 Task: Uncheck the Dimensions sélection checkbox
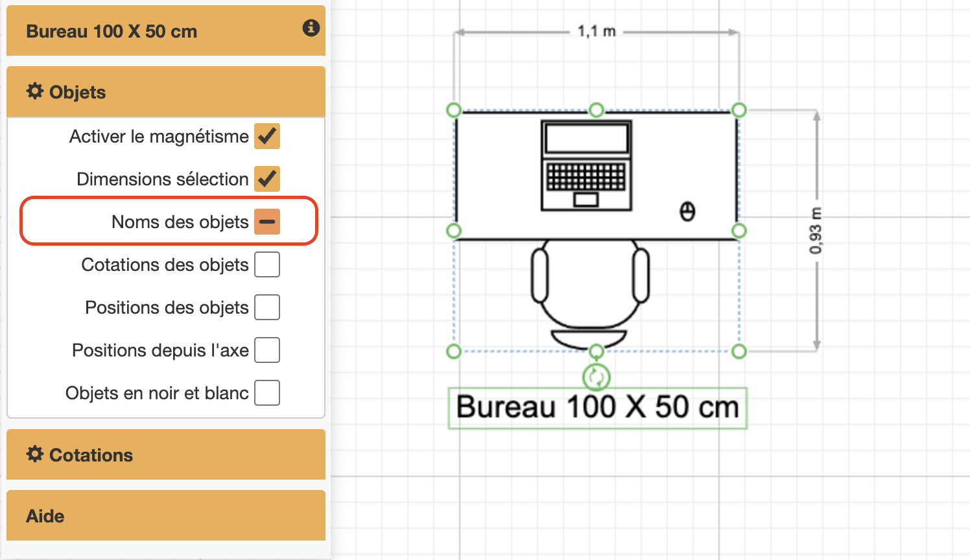click(267, 179)
